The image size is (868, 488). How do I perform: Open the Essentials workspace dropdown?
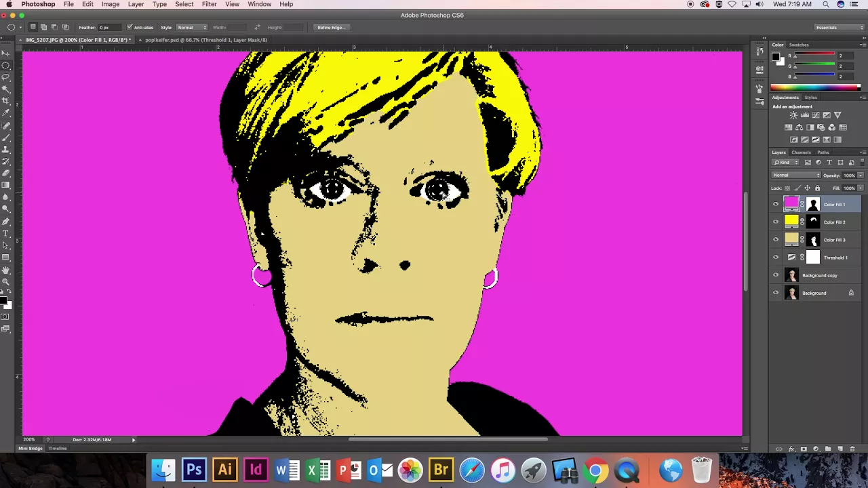tap(840, 27)
